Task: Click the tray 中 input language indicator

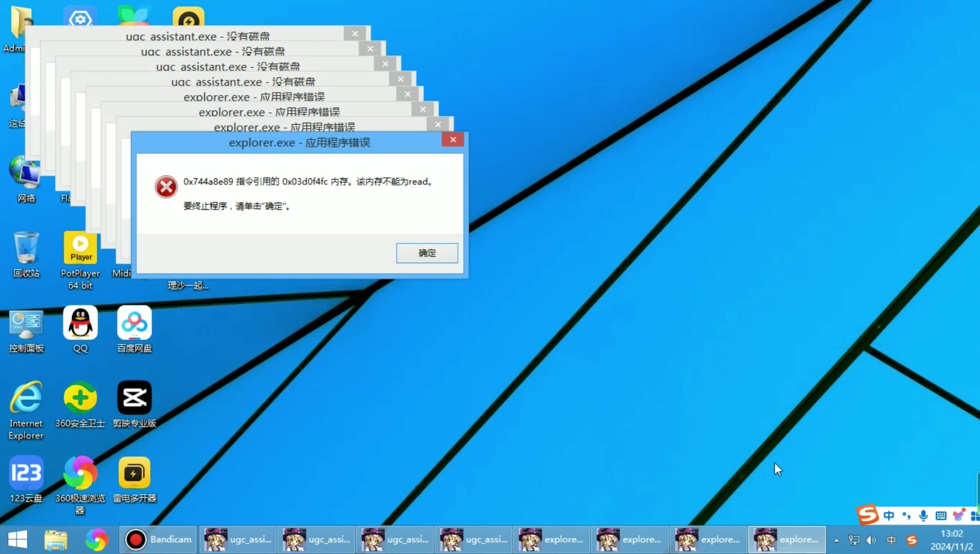Action: [891, 540]
